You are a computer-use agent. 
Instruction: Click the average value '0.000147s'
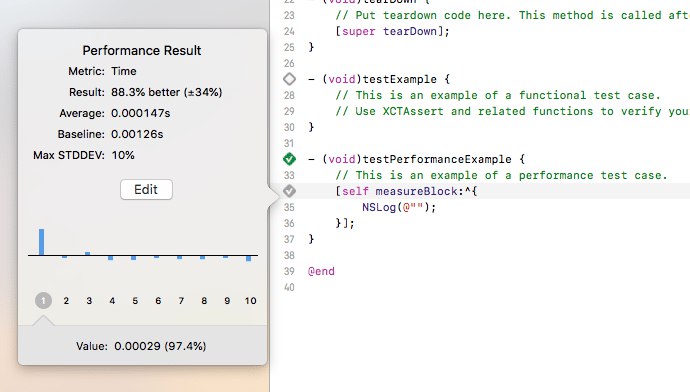click(140, 113)
